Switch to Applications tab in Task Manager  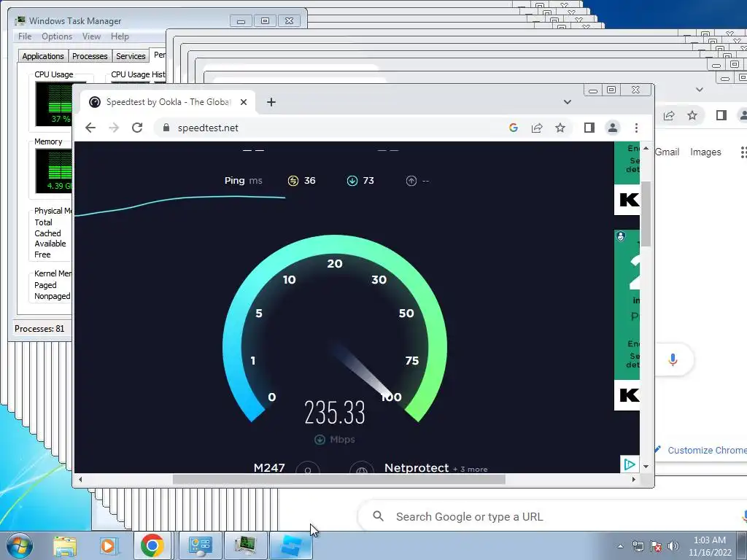click(x=43, y=56)
